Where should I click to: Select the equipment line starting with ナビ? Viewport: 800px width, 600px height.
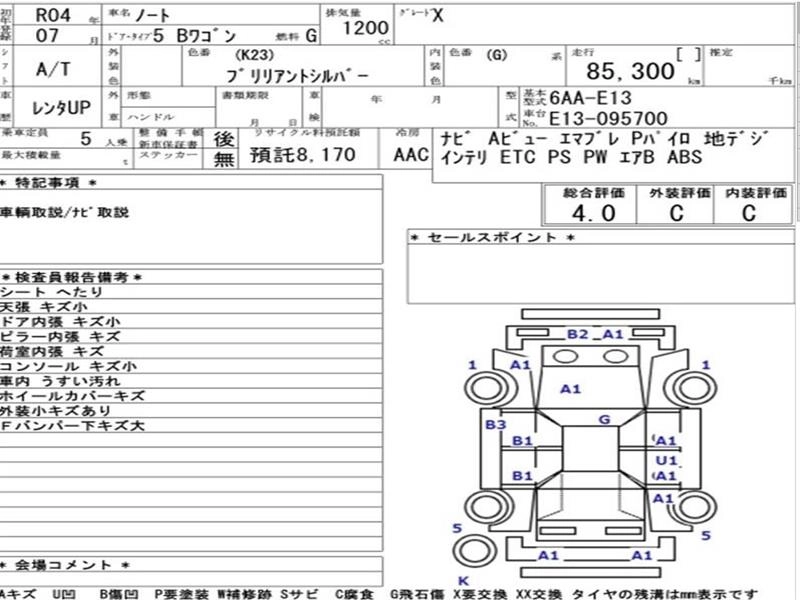[604, 138]
